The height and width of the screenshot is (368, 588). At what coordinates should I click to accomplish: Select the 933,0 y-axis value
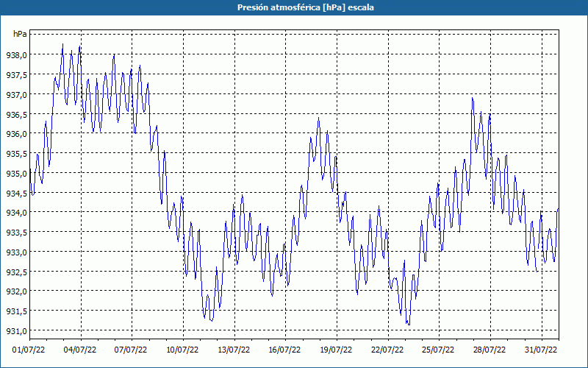[16, 252]
